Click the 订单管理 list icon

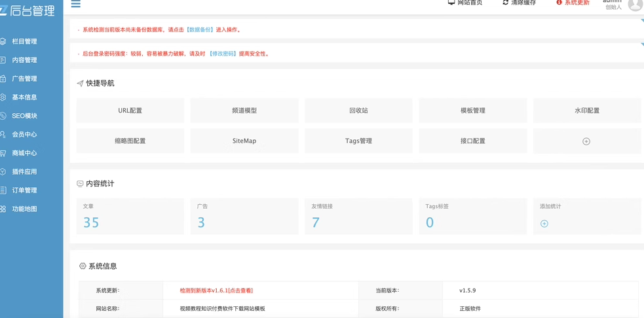click(x=3, y=190)
